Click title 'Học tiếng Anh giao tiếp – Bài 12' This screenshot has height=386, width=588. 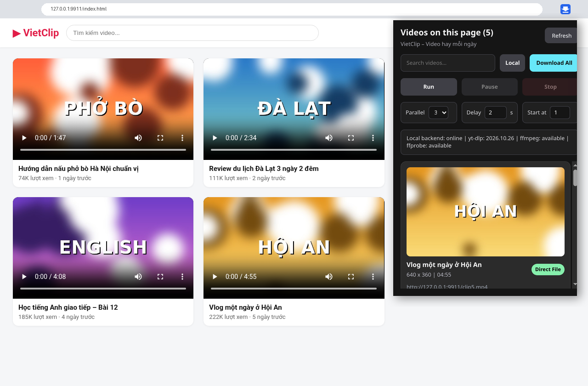(68, 307)
